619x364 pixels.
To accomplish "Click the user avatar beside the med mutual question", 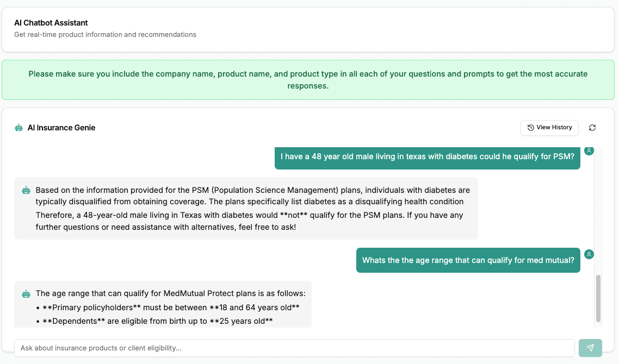I will 589,254.
